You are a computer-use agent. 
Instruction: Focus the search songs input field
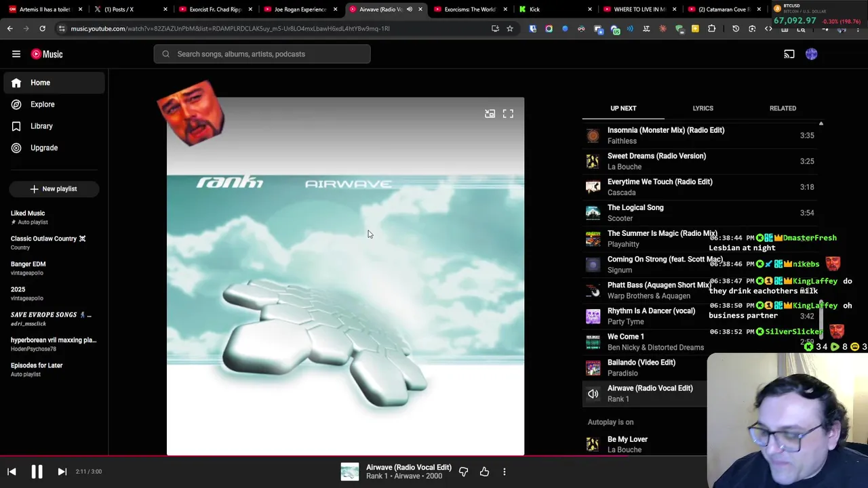(262, 54)
